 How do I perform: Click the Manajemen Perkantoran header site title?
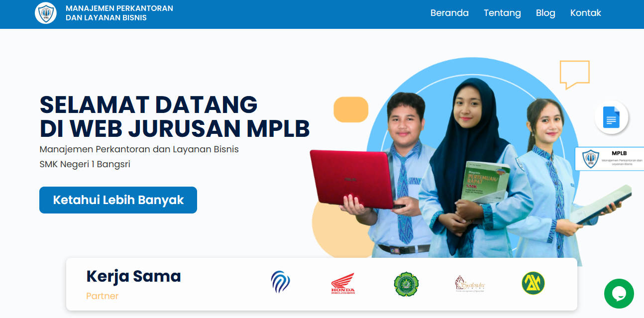pyautogui.click(x=119, y=13)
